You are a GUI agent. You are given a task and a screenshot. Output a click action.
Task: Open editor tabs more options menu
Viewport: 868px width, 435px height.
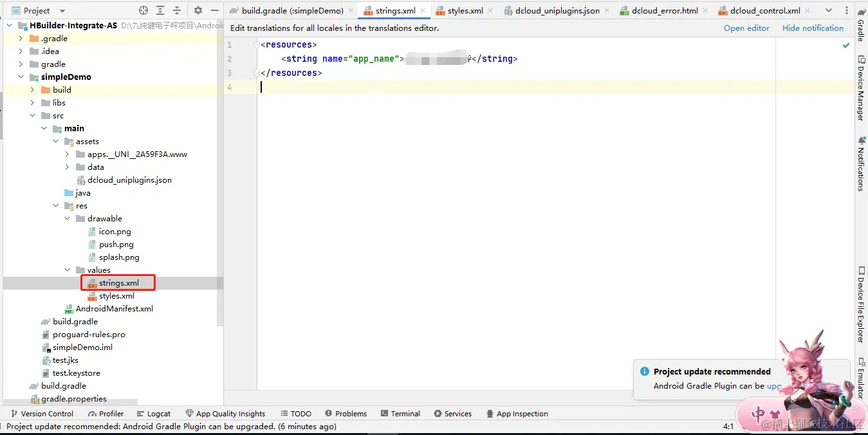845,10
